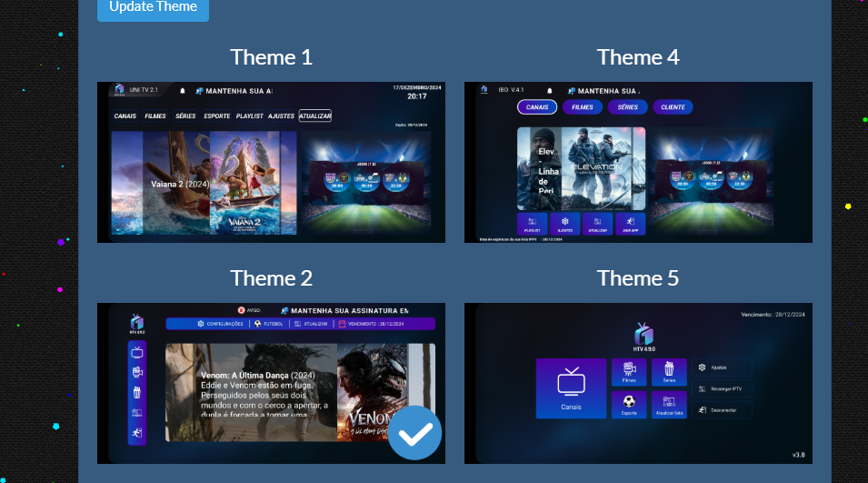Click popcorn icon in Theme 2 sidebar
Screen dimensions: 868x483
click(136, 392)
